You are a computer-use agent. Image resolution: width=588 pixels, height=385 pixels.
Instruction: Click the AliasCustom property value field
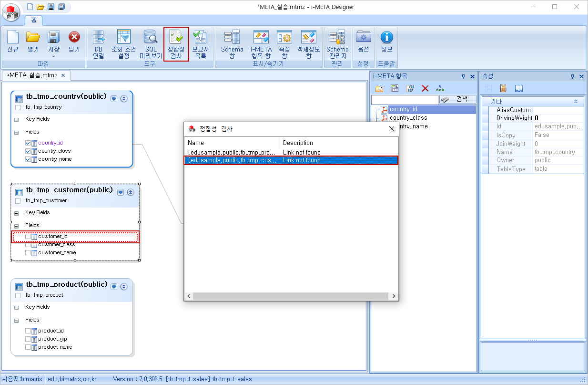[558, 110]
